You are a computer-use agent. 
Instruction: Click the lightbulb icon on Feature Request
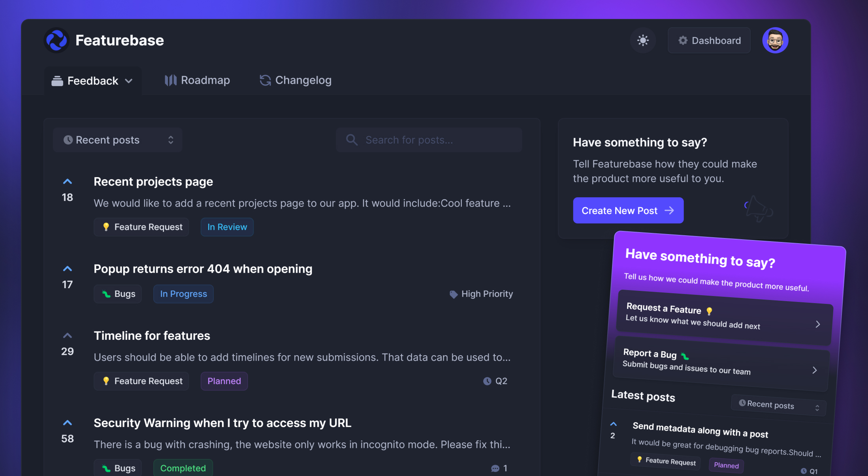click(105, 227)
